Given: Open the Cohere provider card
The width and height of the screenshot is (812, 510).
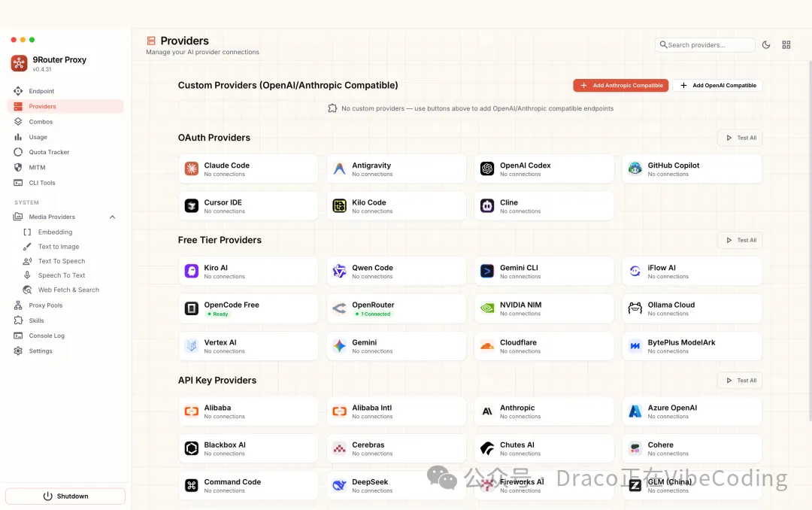Looking at the screenshot, I should [x=692, y=449].
